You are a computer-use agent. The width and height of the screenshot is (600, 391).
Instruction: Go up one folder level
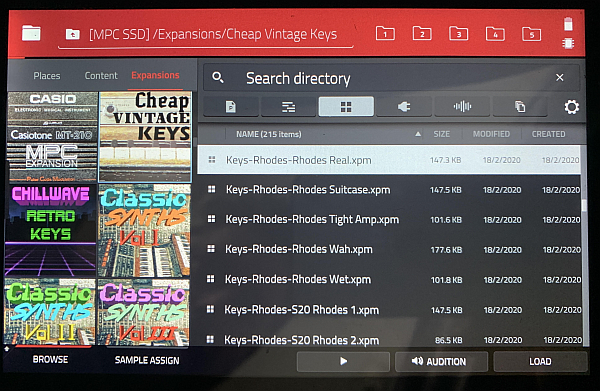tap(73, 34)
